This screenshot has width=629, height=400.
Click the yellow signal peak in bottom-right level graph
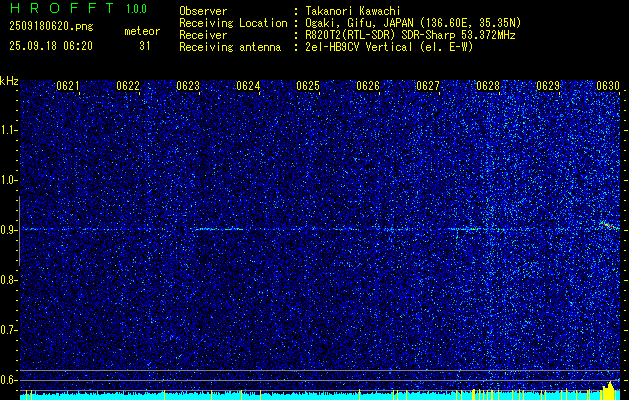click(x=609, y=388)
